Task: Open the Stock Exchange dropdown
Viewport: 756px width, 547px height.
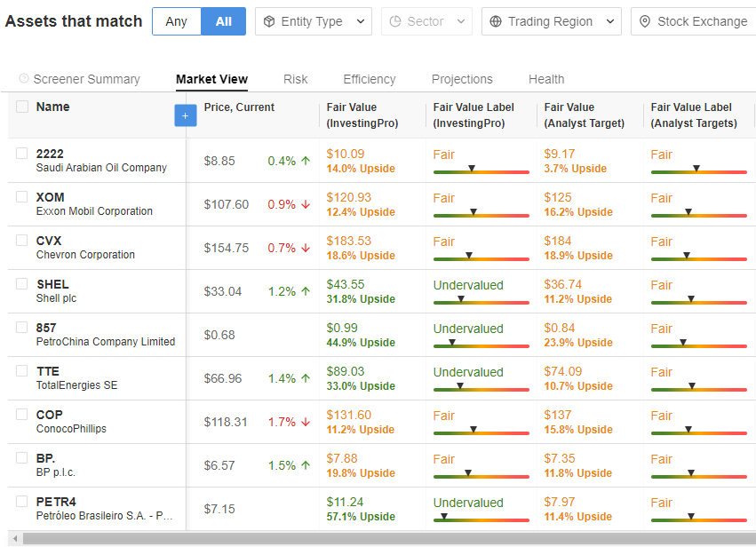Action: (x=693, y=21)
